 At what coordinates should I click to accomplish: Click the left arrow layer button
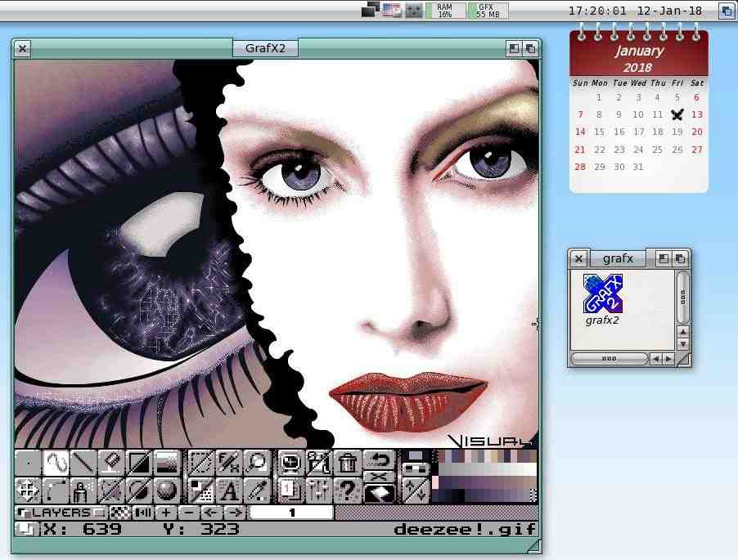[212, 513]
